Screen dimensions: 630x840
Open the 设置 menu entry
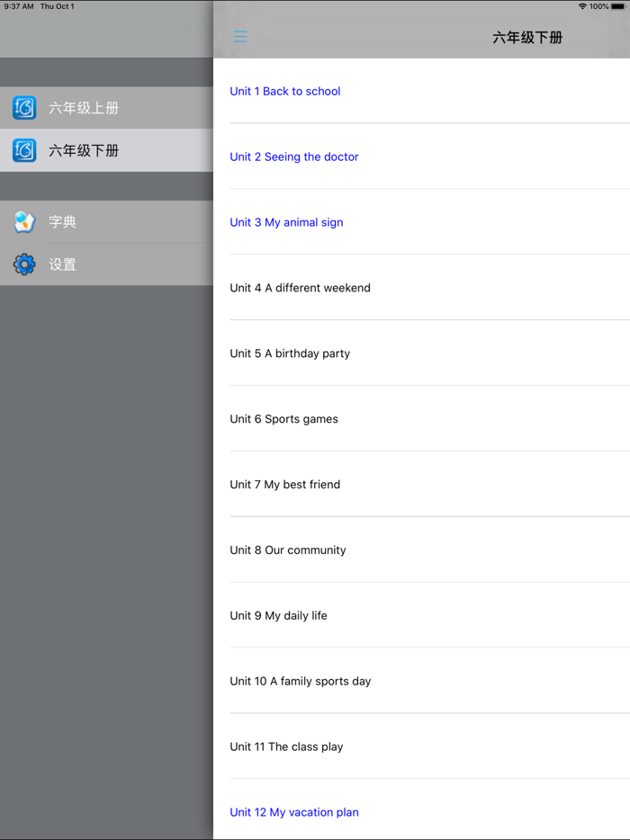point(107,264)
